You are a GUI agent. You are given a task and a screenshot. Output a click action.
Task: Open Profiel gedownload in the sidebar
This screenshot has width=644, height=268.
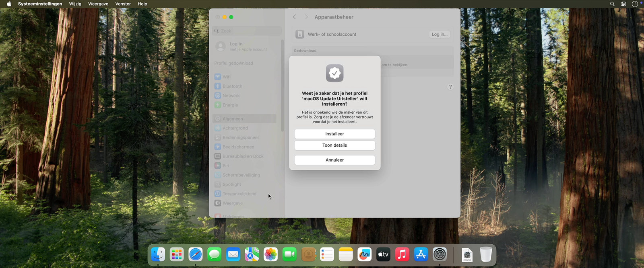tap(234, 63)
